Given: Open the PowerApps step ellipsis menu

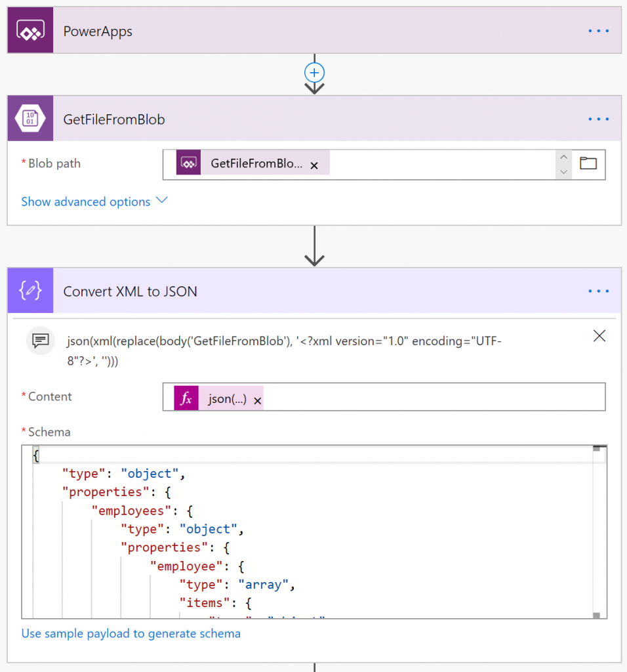Looking at the screenshot, I should (x=598, y=31).
